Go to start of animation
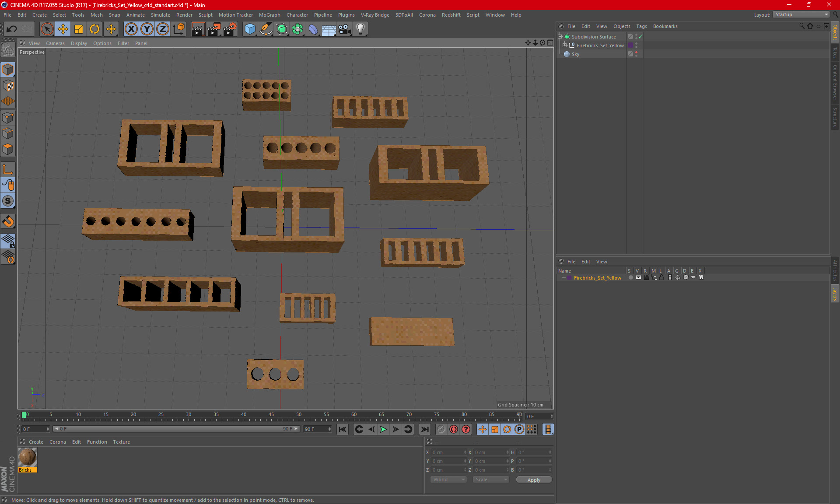Screen dimensions: 840x504 [343, 429]
